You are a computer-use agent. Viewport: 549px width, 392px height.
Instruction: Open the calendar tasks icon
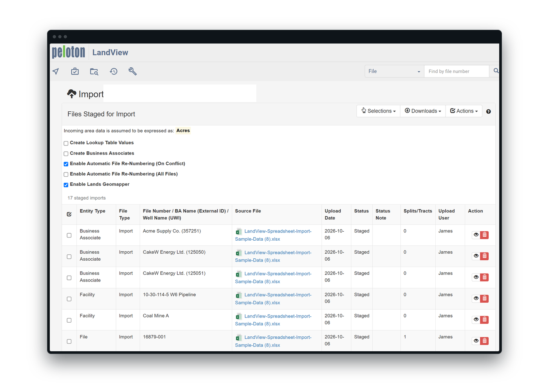pyautogui.click(x=75, y=71)
